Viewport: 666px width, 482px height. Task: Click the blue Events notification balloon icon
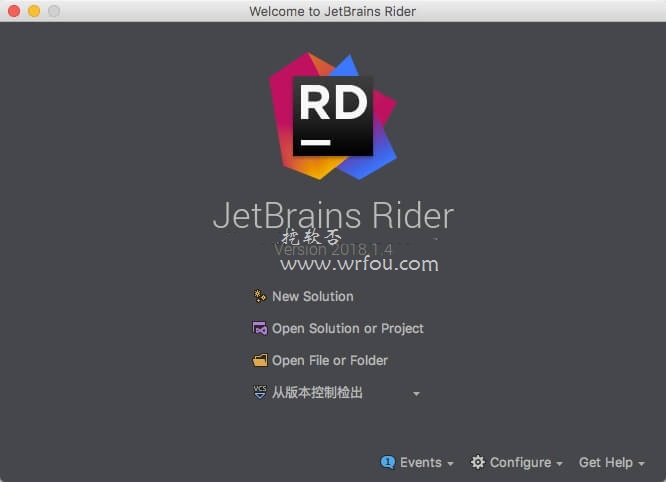click(x=388, y=462)
